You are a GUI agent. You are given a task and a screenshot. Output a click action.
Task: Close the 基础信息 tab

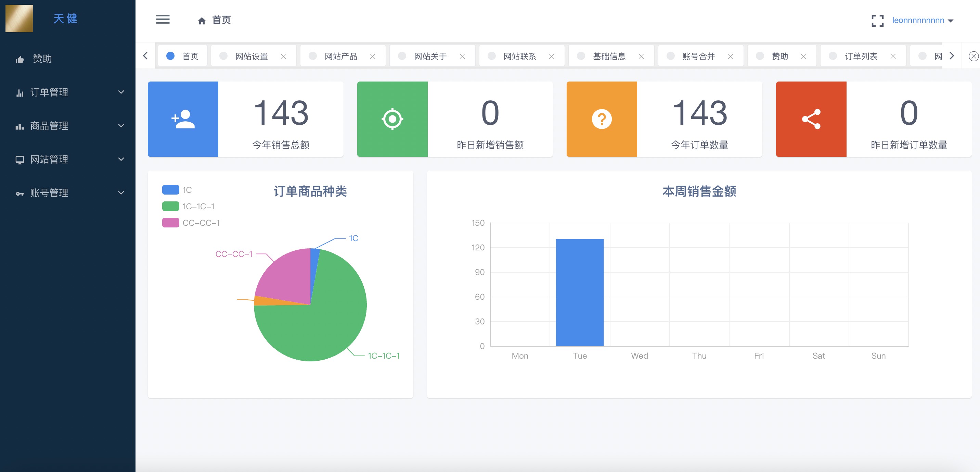coord(641,56)
